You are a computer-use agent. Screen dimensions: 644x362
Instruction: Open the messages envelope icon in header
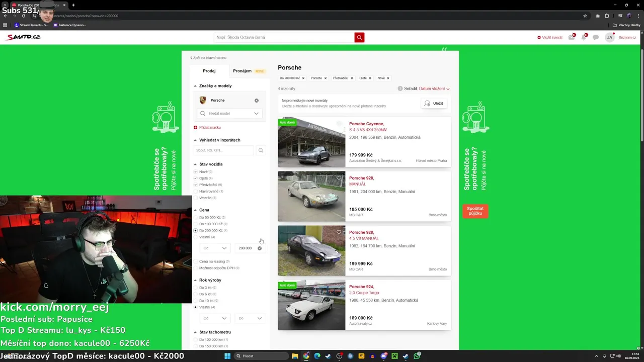tap(572, 37)
